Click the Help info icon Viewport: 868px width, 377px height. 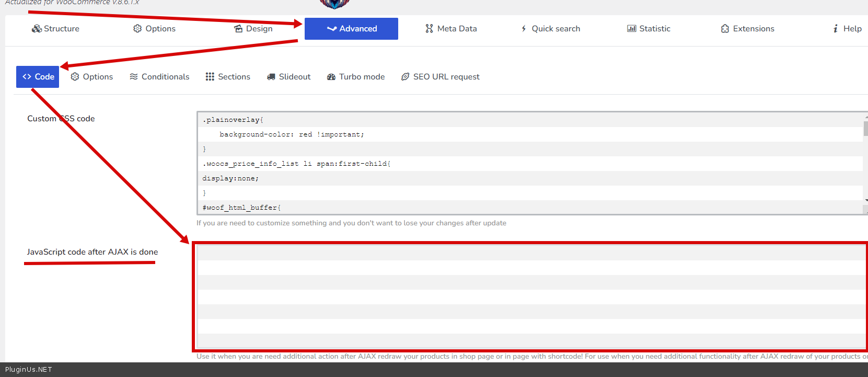[836, 29]
